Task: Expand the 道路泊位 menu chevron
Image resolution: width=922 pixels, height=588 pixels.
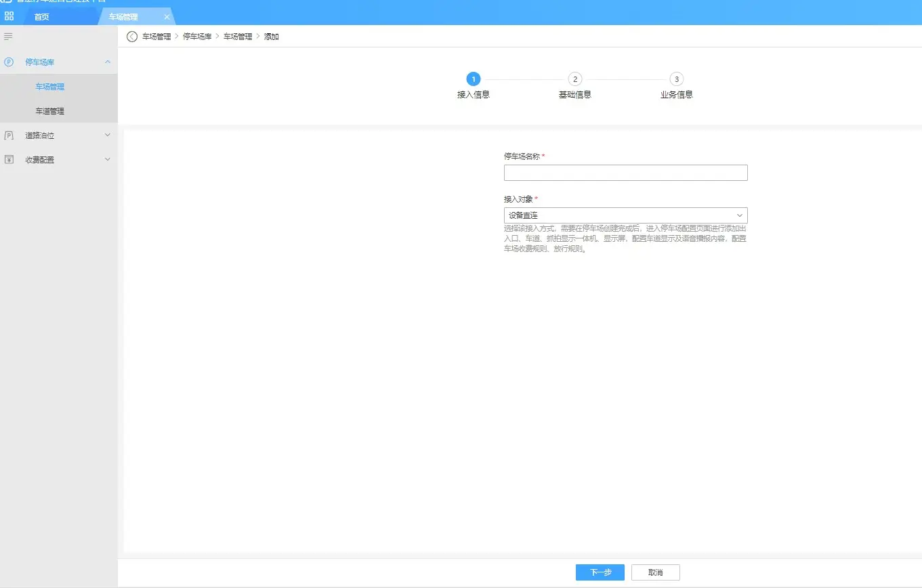Action: [108, 135]
